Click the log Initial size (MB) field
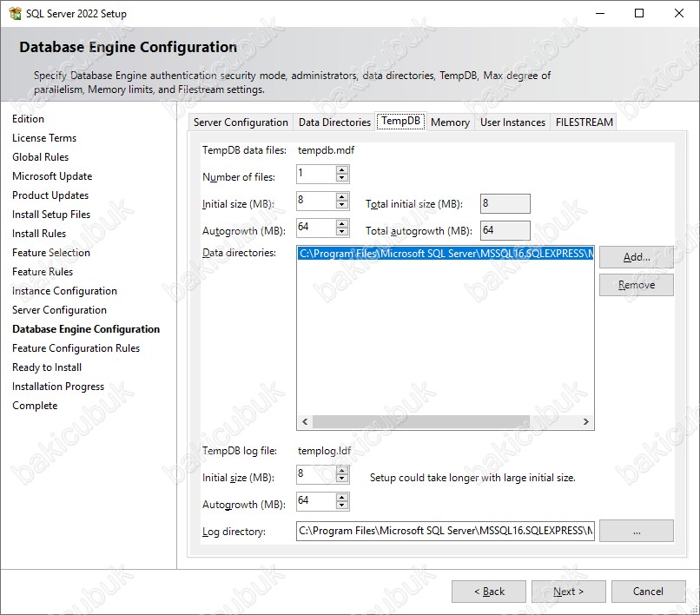This screenshot has width=700, height=615. point(316,475)
